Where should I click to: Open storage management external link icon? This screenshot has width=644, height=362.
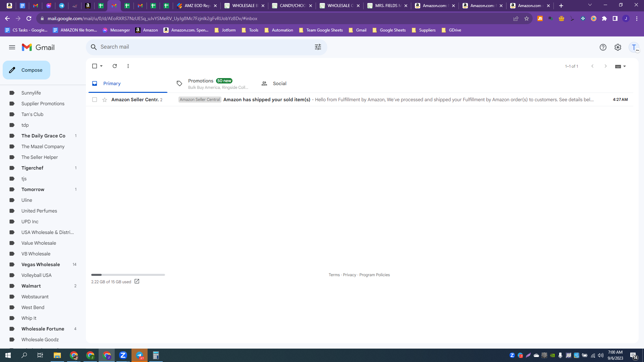pos(137,282)
